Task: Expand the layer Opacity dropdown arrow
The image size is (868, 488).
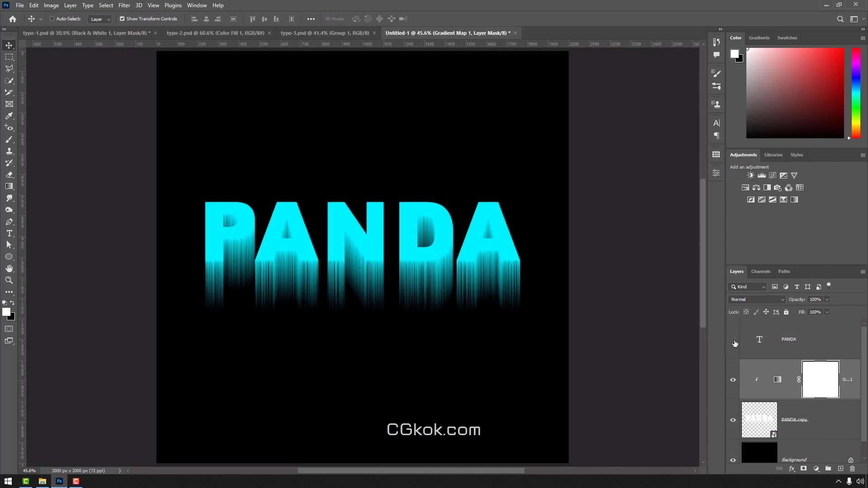Action: [827, 300]
